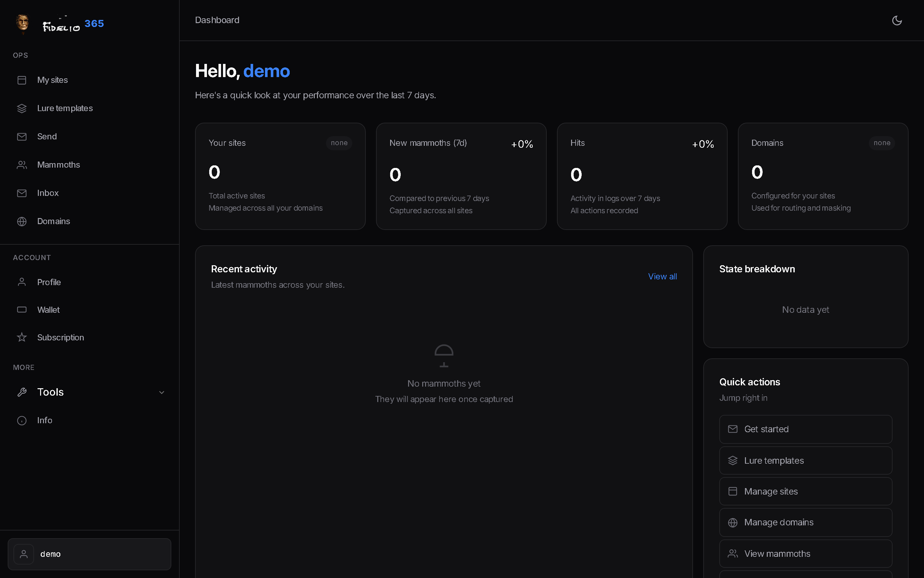Click the 'ACCOUNT' sidebar section label
The width and height of the screenshot is (924, 578).
pyautogui.click(x=32, y=258)
